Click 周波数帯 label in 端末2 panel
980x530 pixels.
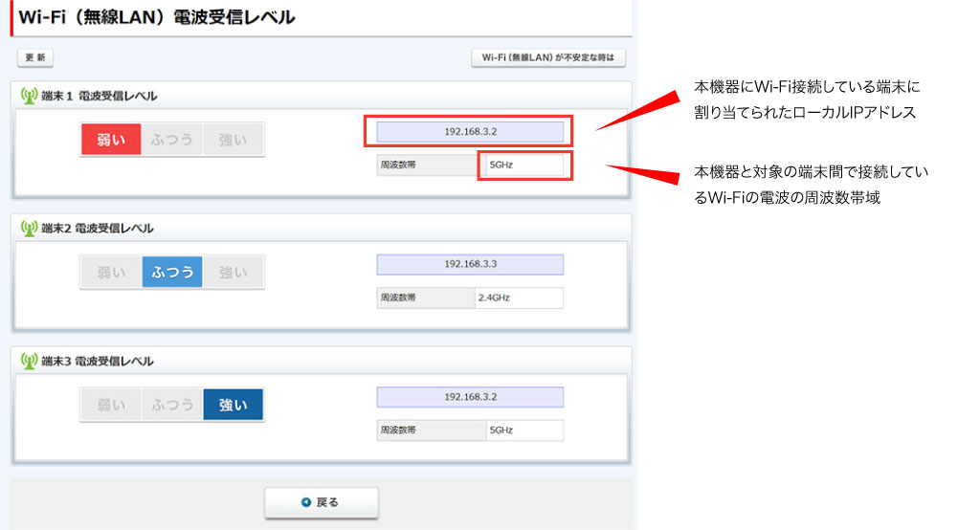(x=398, y=298)
